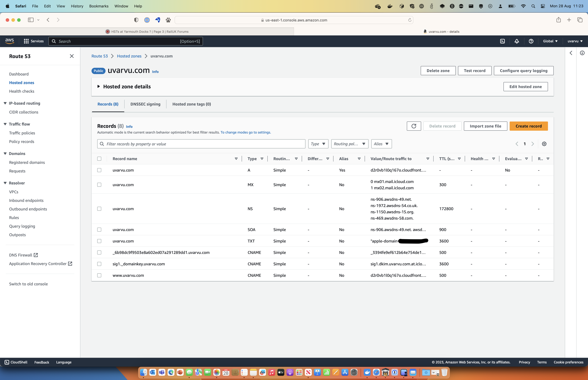Open the Alias filter dropdown
The width and height of the screenshot is (588, 380).
(x=382, y=144)
